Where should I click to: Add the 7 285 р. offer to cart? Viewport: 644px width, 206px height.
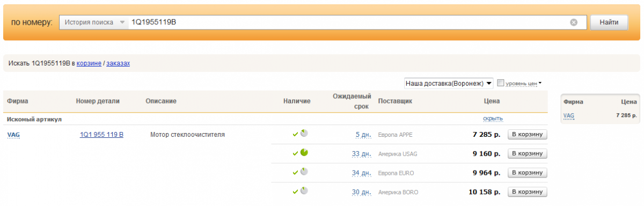528,135
